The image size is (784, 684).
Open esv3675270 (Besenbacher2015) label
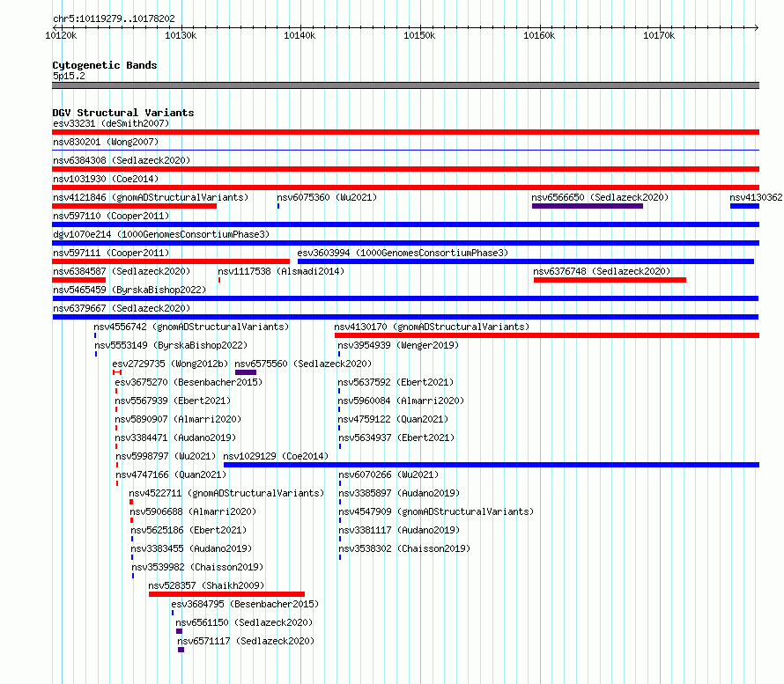pyautogui.click(x=189, y=382)
